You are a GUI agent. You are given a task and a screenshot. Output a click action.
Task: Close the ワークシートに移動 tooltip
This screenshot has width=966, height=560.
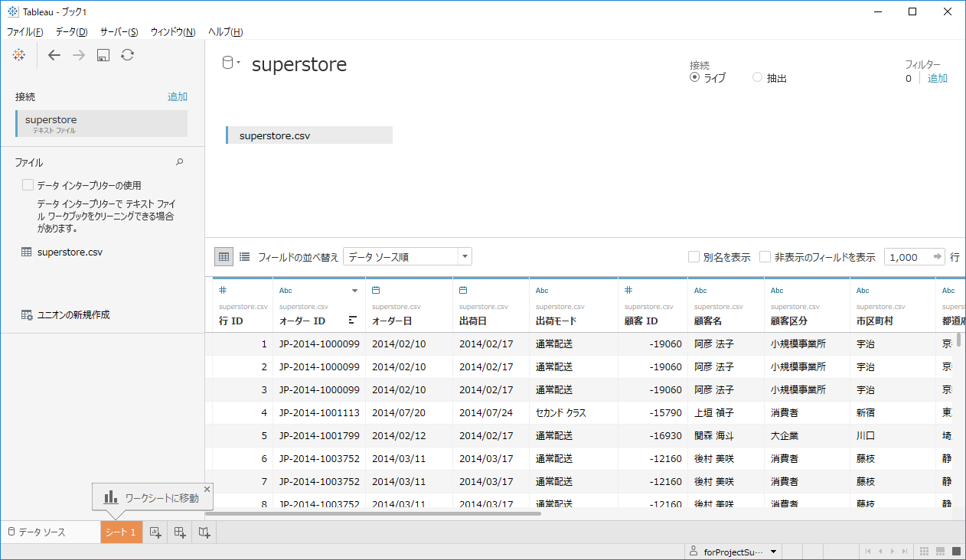click(x=207, y=489)
